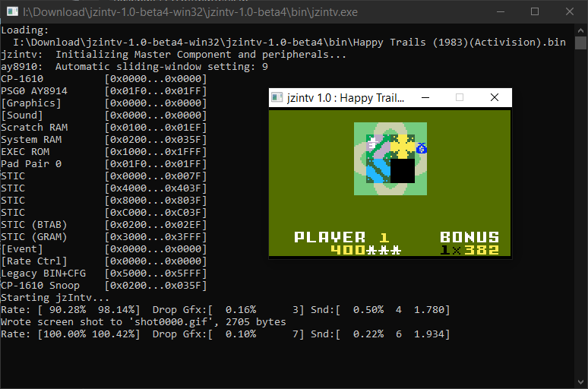Image resolution: width=588 pixels, height=389 pixels.
Task: Click the 'Starting jzIntv...' line
Action: [55, 298]
